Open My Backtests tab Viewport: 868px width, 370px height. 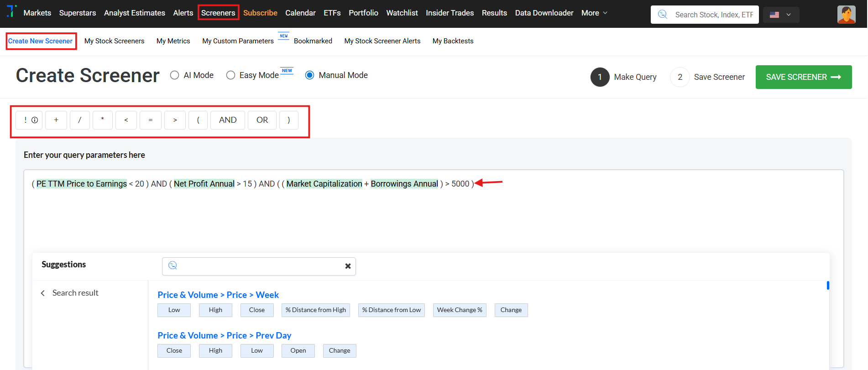click(453, 41)
